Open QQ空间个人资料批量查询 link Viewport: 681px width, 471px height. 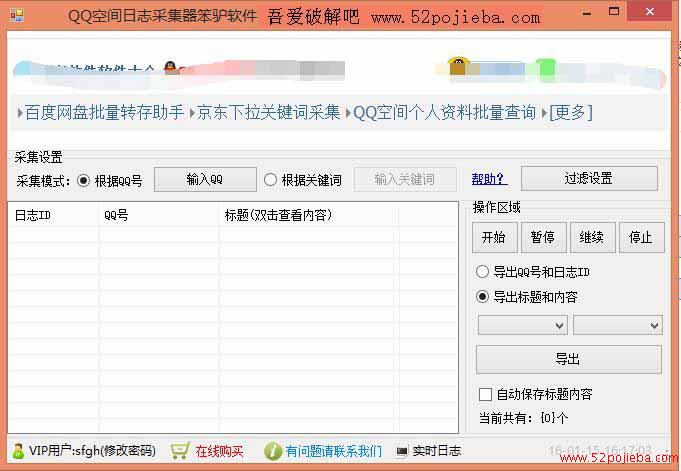(x=444, y=112)
